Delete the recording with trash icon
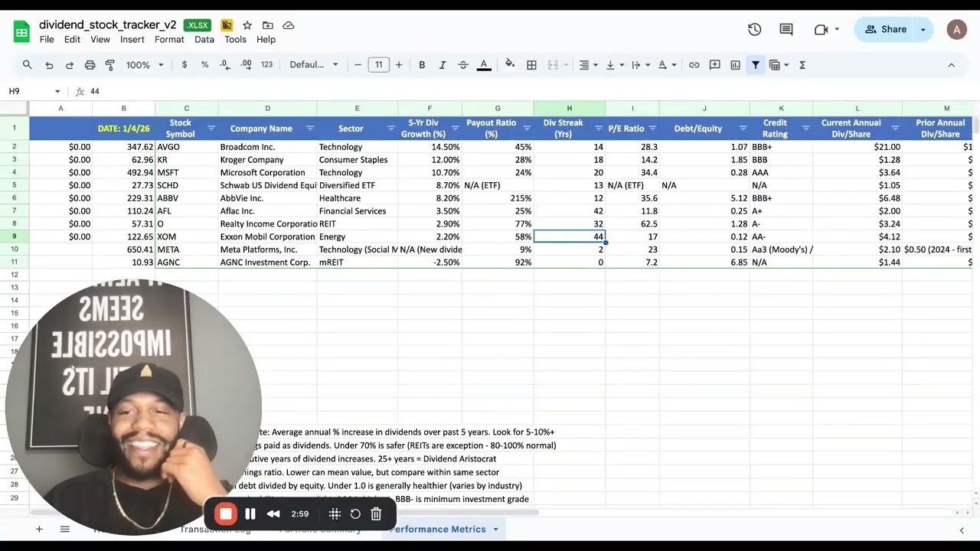Viewport: 980px width, 551px height. 376,514
